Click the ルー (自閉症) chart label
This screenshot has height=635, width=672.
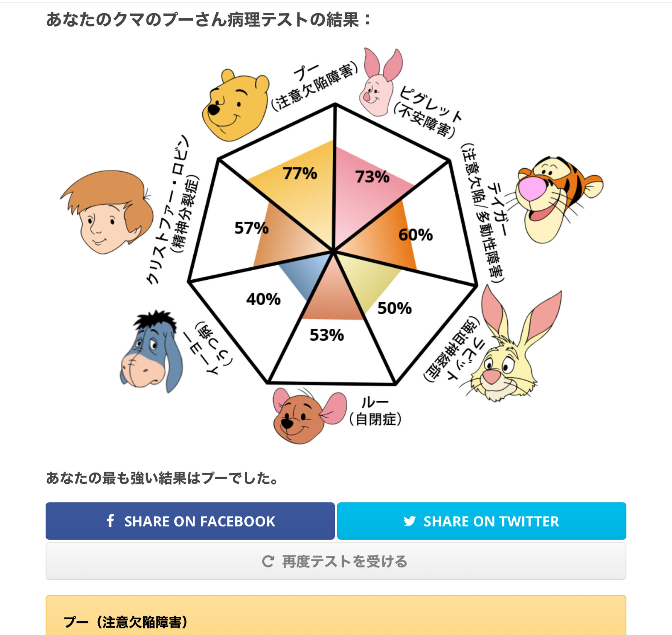click(375, 410)
